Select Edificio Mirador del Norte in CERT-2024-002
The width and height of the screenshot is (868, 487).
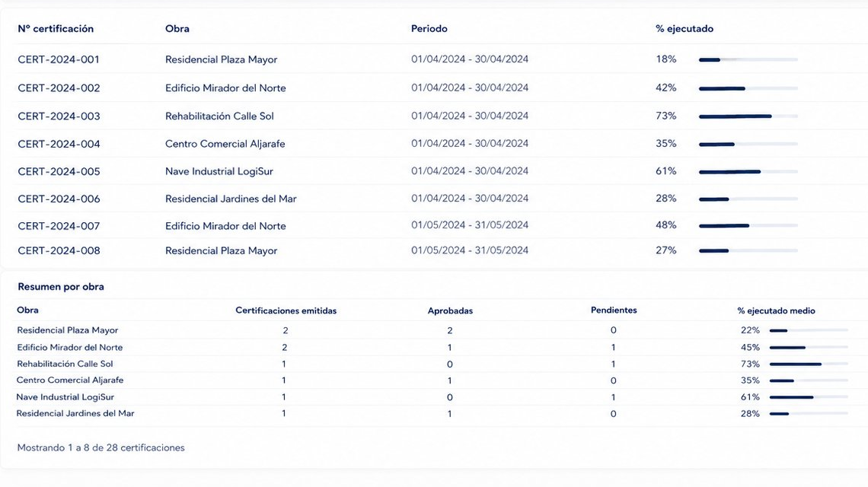pos(225,88)
